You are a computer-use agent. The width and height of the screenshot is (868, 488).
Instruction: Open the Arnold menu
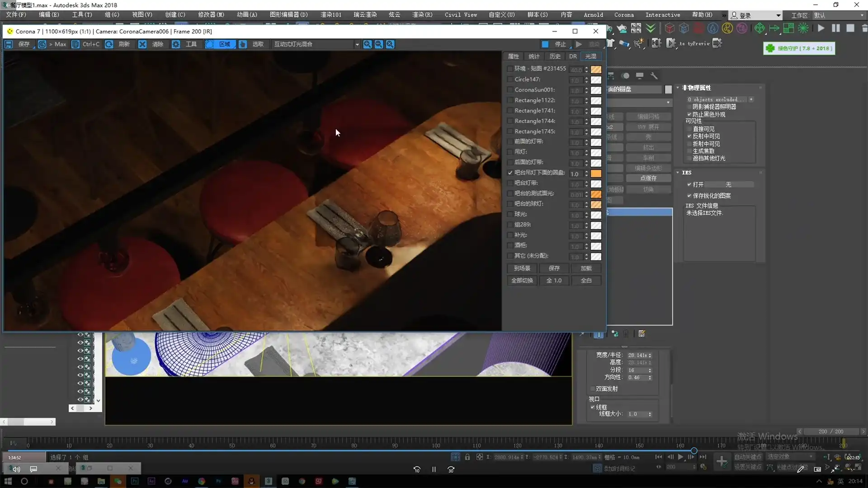pyautogui.click(x=593, y=15)
